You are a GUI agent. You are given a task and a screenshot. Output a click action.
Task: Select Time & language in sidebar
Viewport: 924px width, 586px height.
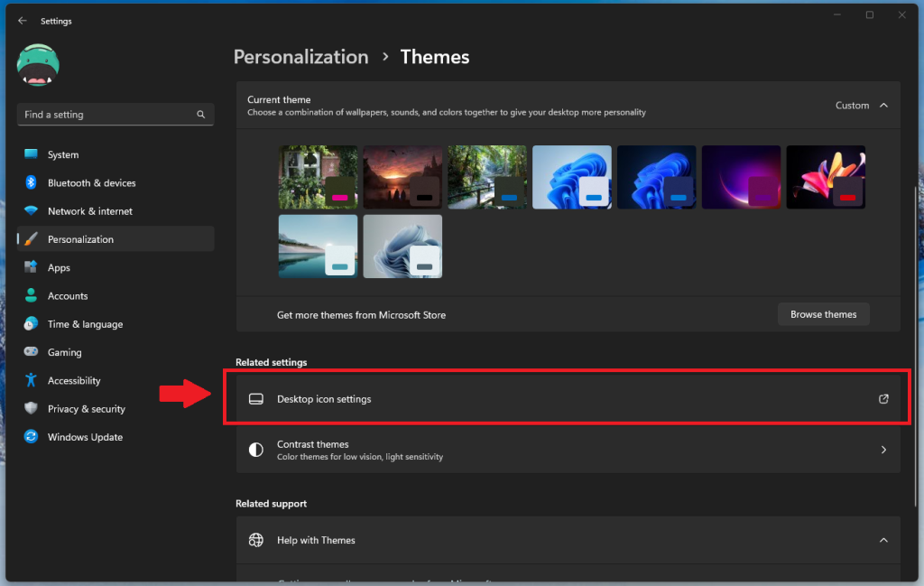85,324
